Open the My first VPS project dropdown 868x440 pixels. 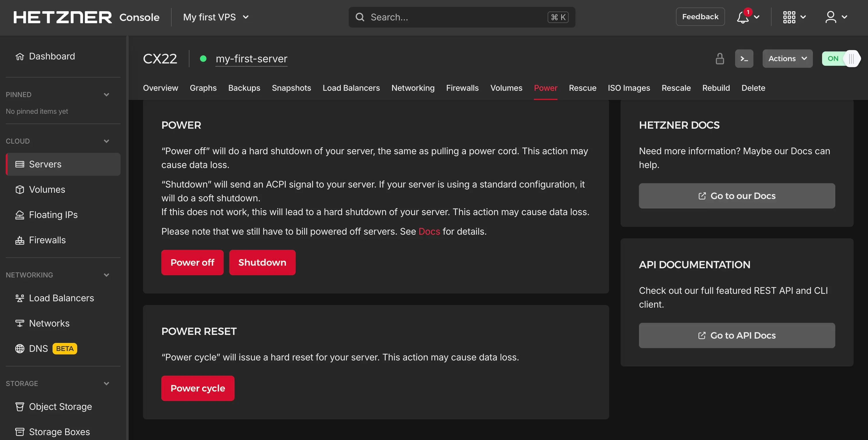(216, 17)
